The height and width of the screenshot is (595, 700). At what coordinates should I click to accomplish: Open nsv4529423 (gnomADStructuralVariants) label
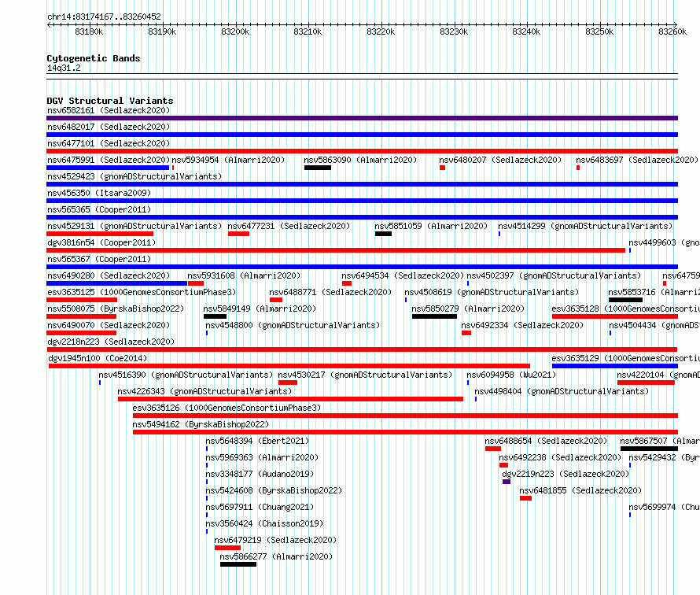click(134, 176)
